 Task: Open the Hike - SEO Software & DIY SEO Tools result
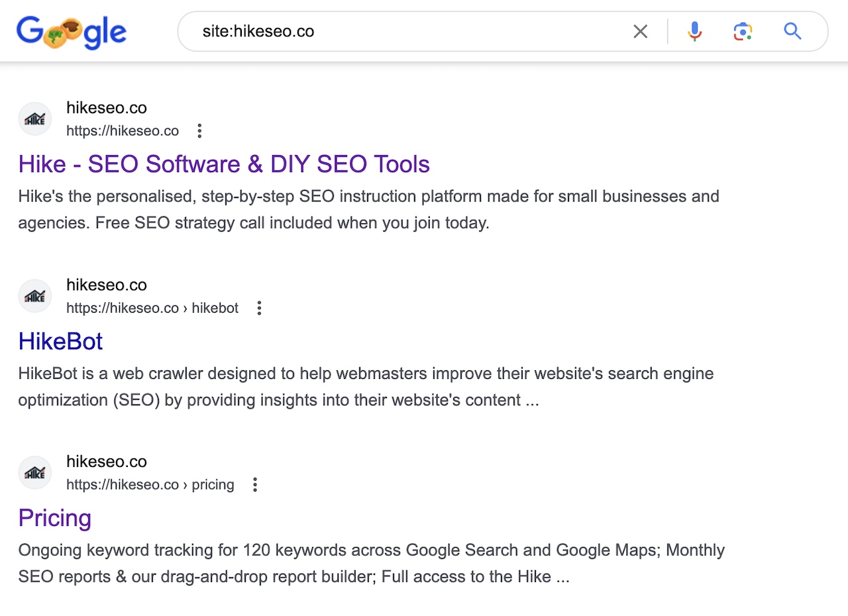click(x=224, y=164)
